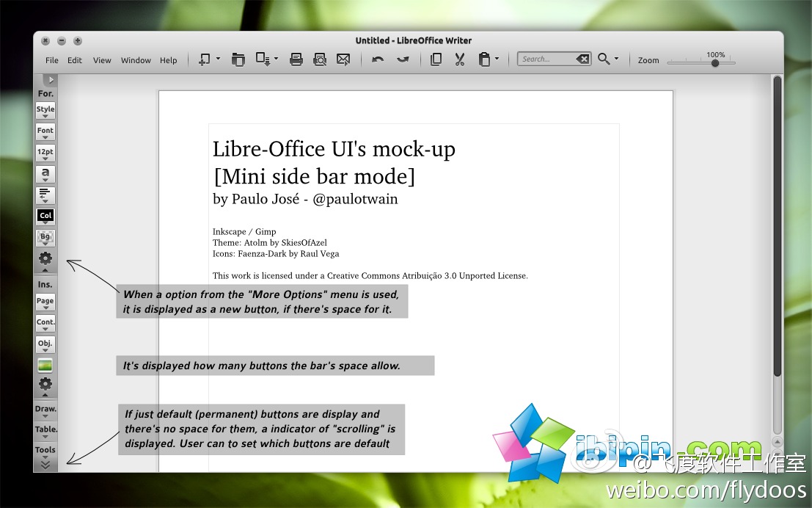The image size is (812, 508).
Task: Open the Paste options dropdown arrow
Action: pyautogui.click(x=497, y=59)
